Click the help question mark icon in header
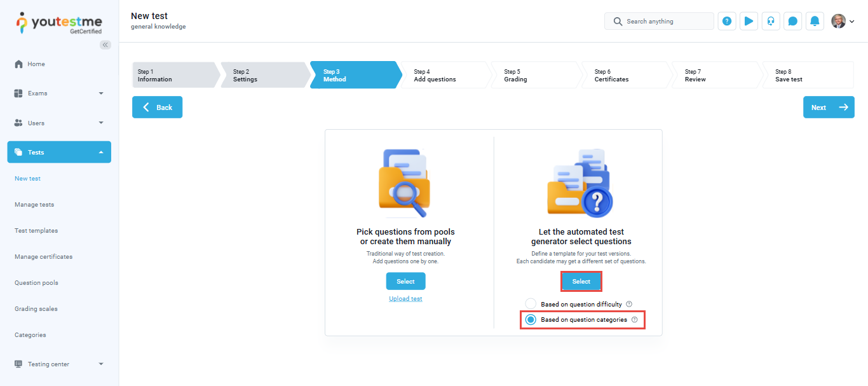 (x=727, y=21)
